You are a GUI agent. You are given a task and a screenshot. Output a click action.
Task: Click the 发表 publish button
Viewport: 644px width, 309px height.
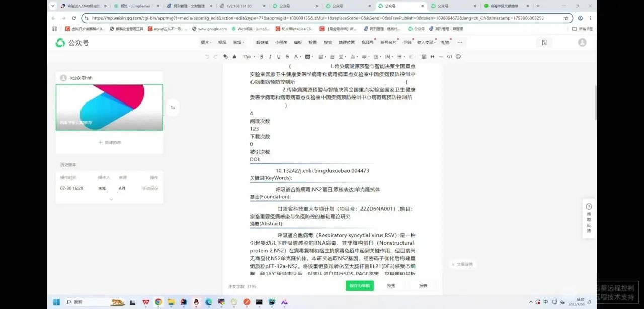(x=423, y=286)
